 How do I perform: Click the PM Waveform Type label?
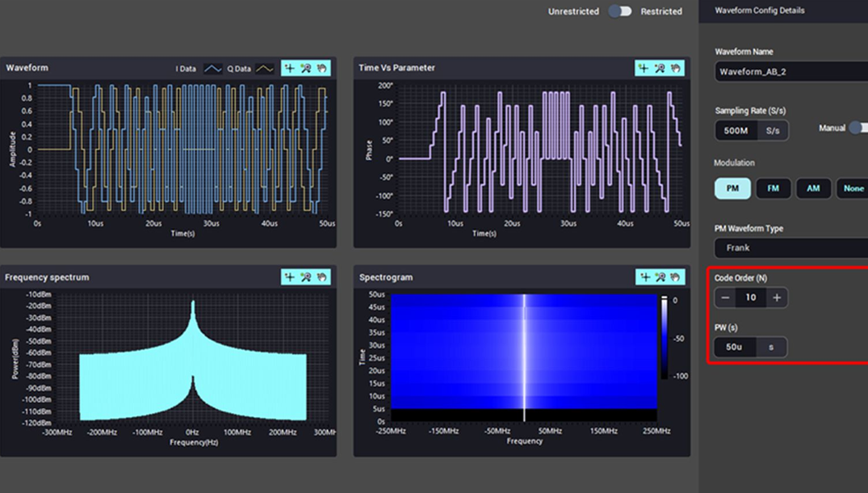pos(748,228)
